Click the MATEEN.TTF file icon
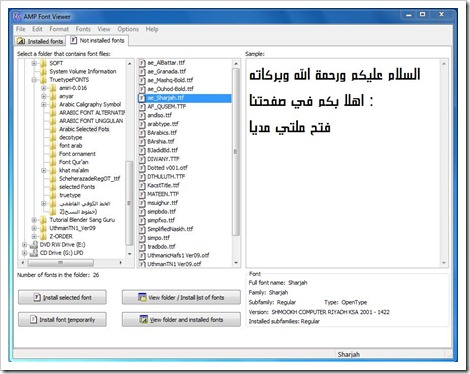The width and height of the screenshot is (470, 374). (142, 194)
